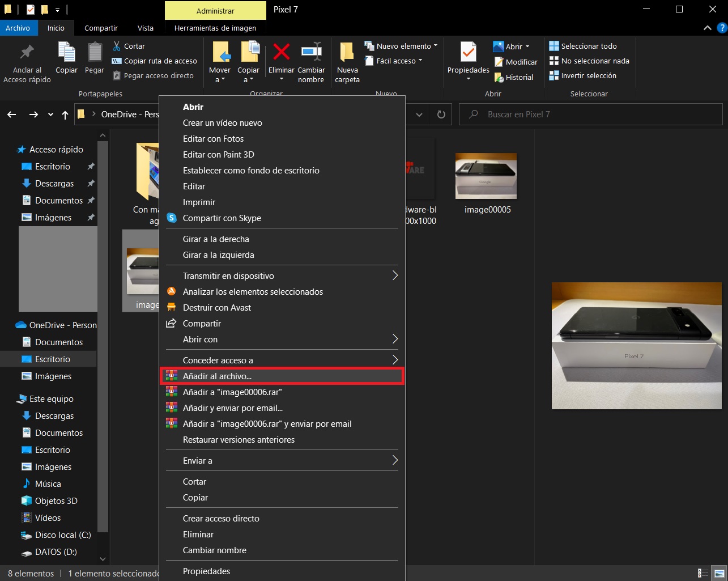Click the Anclar al Acceso rápido pin icon
Viewport: 728px width, 581px height.
click(x=27, y=53)
